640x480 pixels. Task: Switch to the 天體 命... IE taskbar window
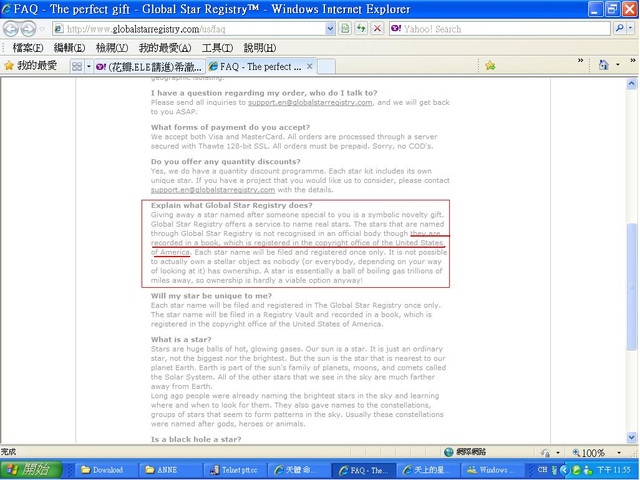coord(298,470)
